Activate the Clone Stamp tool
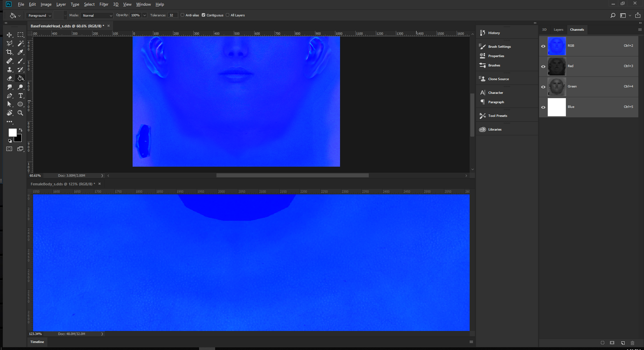 point(10,70)
